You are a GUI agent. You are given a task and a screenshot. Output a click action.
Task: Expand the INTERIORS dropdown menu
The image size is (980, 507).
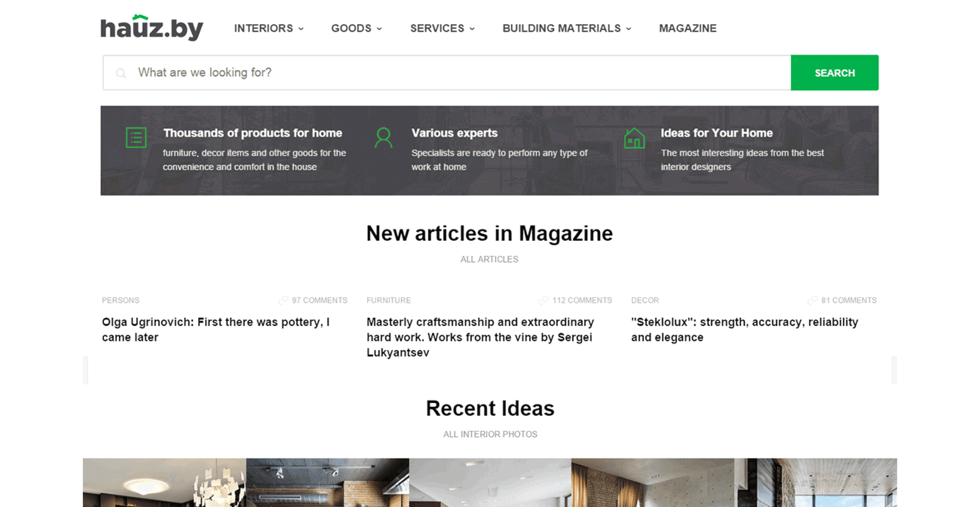[x=269, y=27]
